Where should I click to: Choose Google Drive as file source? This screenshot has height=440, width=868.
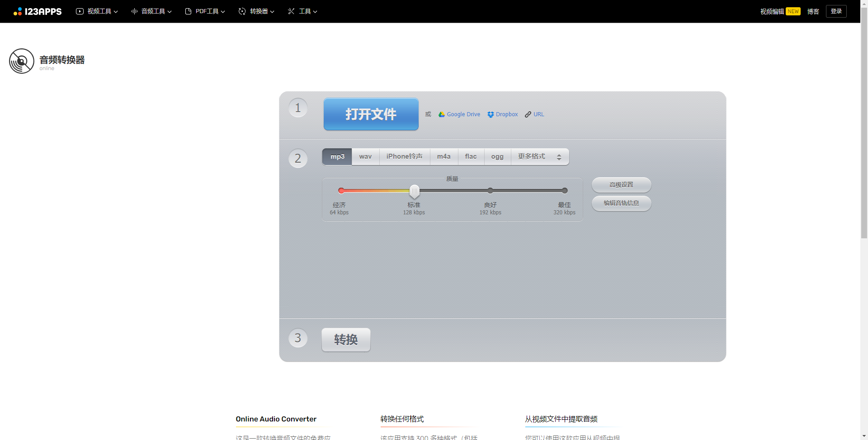coord(459,114)
